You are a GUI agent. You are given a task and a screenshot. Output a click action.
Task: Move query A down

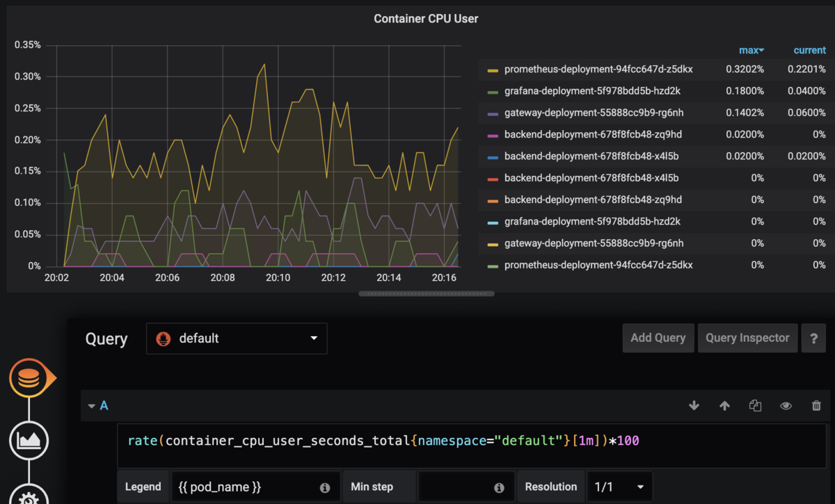point(694,405)
